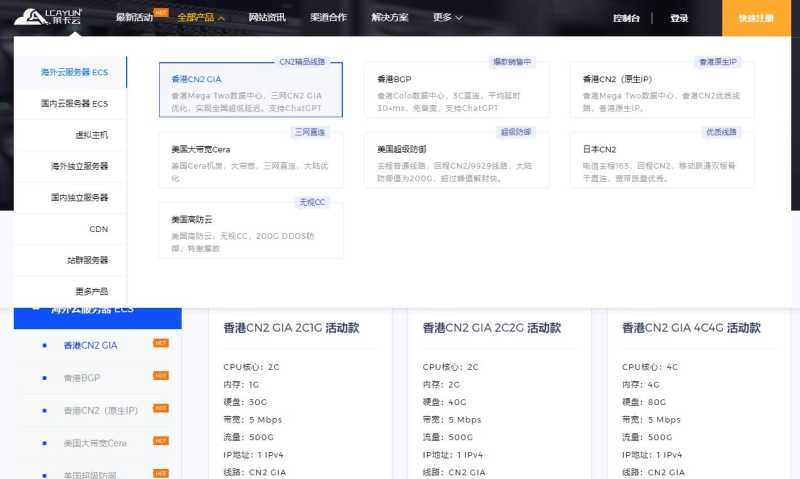Viewport: 800px width, 479px height.
Task: Open the 香港CN2 GIA product card
Action: point(251,90)
